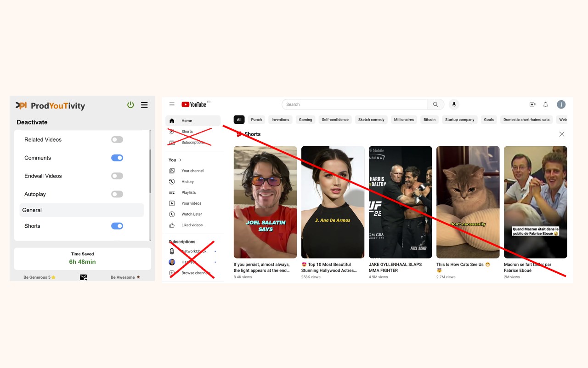Click the Browse channels plus icon
The width and height of the screenshot is (588, 368).
[172, 273]
